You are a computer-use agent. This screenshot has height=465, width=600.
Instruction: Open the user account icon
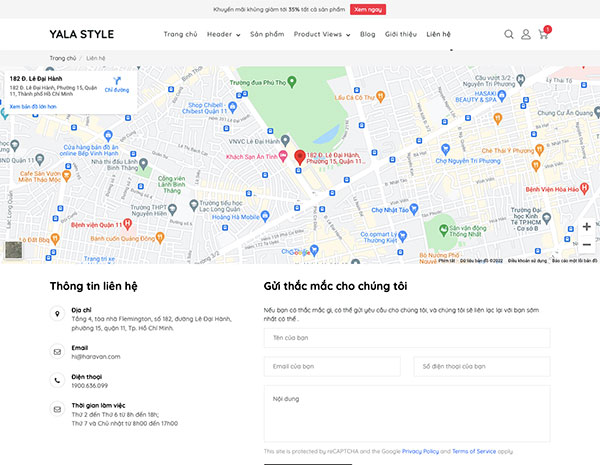pyautogui.click(x=526, y=34)
